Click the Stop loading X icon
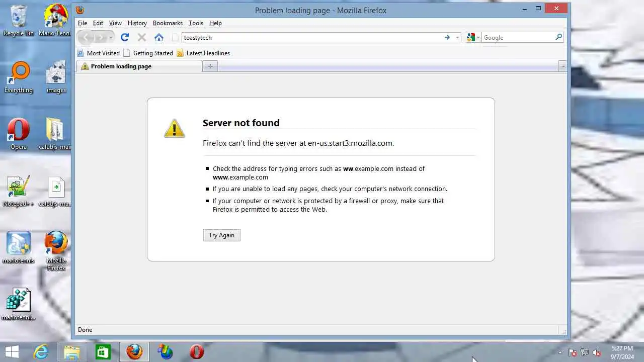Screen dimensions: 644x362 142,37
